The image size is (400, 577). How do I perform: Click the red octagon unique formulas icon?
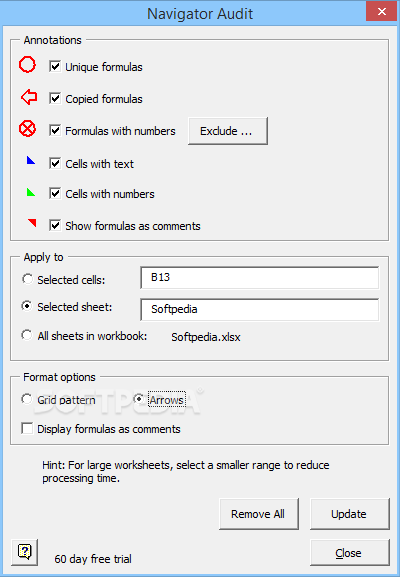(27, 65)
